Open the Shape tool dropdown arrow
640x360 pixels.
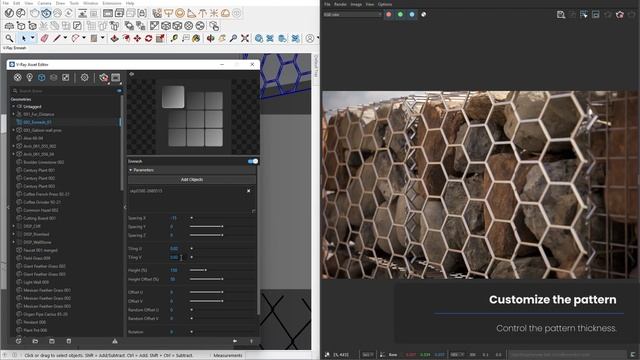(102, 38)
